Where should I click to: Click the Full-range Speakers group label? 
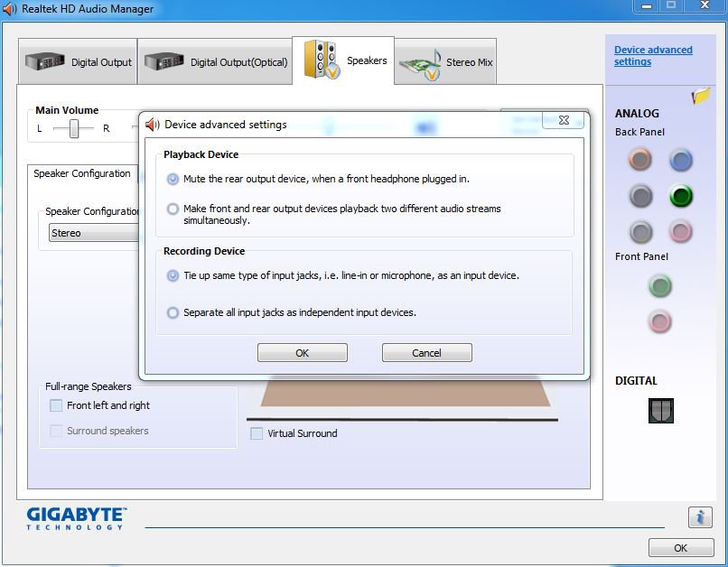(89, 386)
